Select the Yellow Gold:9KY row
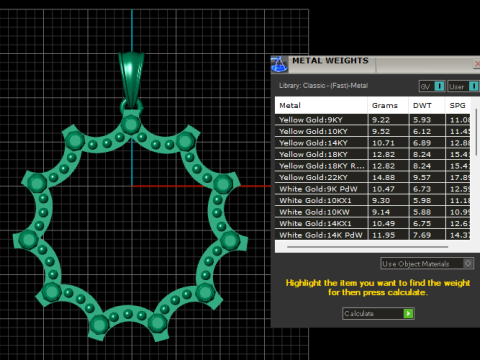 pos(372,120)
